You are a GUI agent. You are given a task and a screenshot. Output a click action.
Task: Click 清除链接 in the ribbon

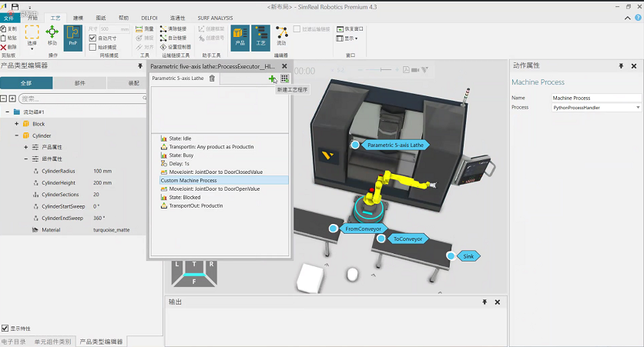(x=173, y=29)
